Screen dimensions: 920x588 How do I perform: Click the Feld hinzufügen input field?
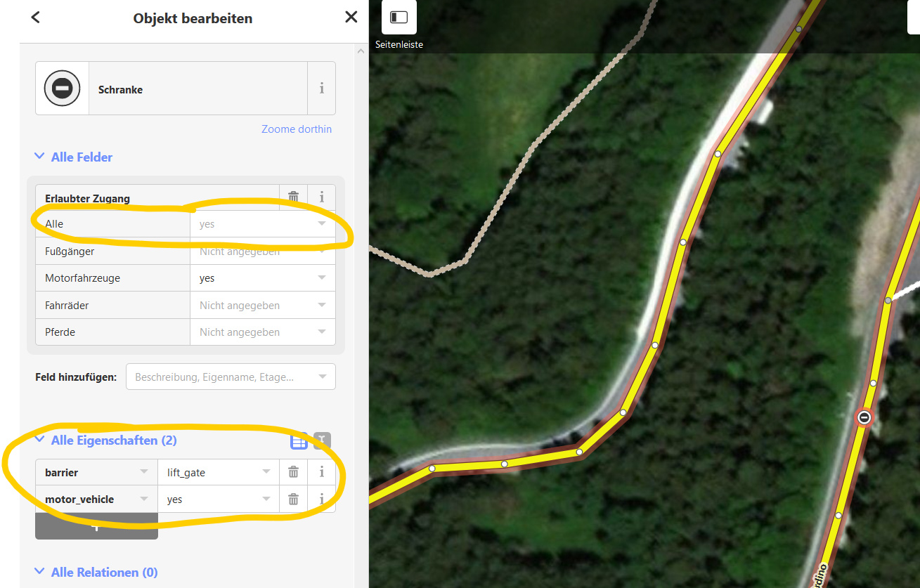231,377
